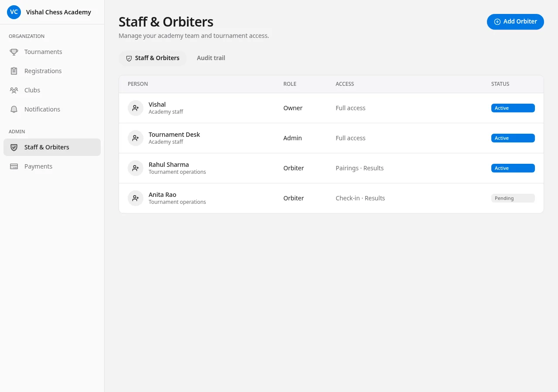The image size is (558, 392).
Task: Click the VC academy avatar badge
Action: pyautogui.click(x=14, y=12)
